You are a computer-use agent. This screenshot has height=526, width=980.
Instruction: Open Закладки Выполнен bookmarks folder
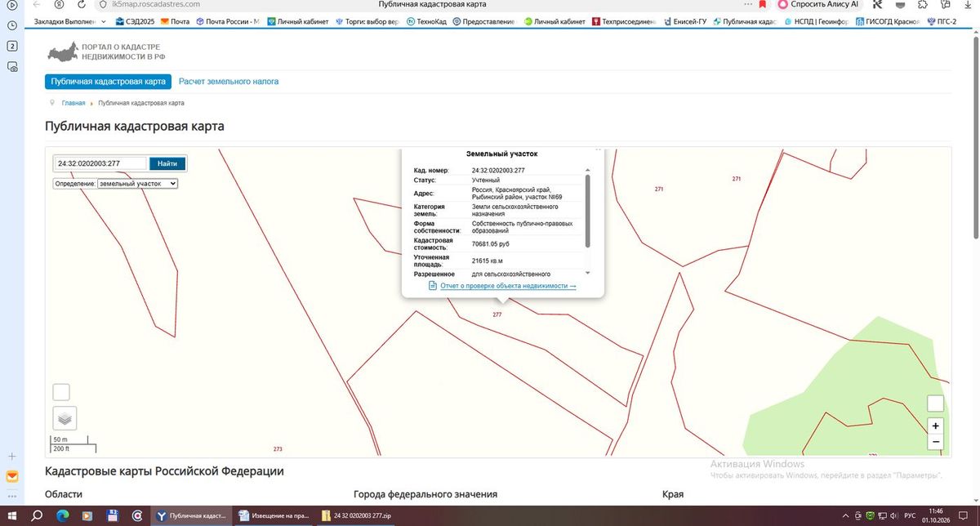pyautogui.click(x=72, y=21)
